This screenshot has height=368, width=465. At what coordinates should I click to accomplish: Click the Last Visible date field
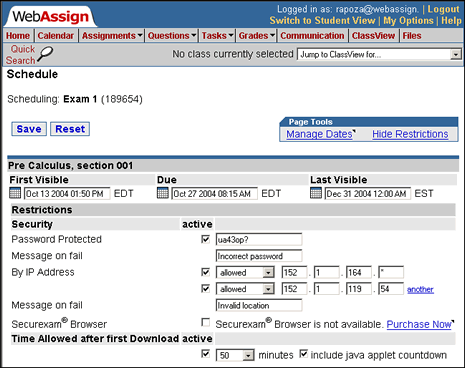[x=368, y=194]
